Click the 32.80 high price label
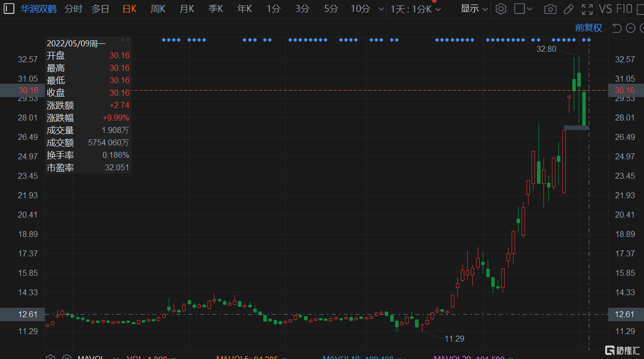Image resolution: width=644 pixels, height=359 pixels. coord(546,49)
